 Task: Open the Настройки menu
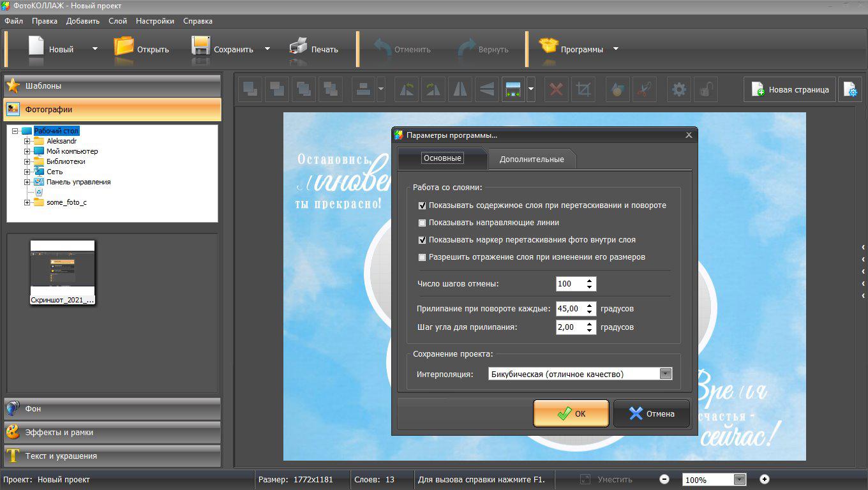154,21
